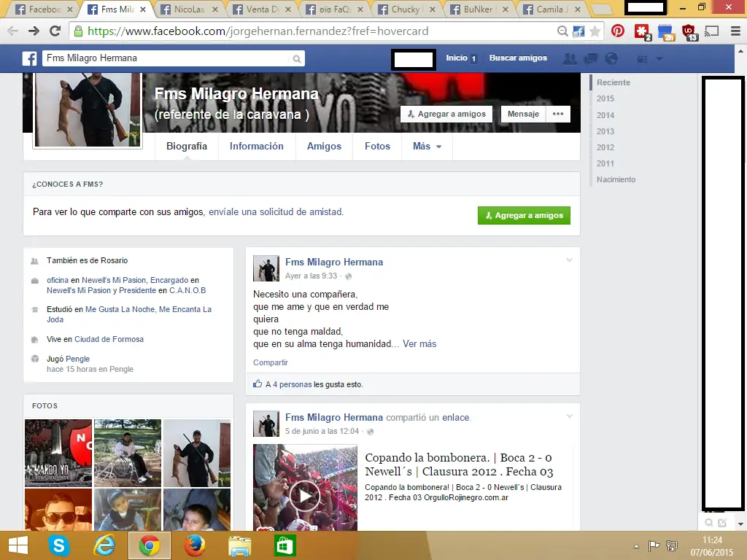This screenshot has height=560, width=747.
Task: Open the Chrome hamburger menu
Action: tap(735, 31)
